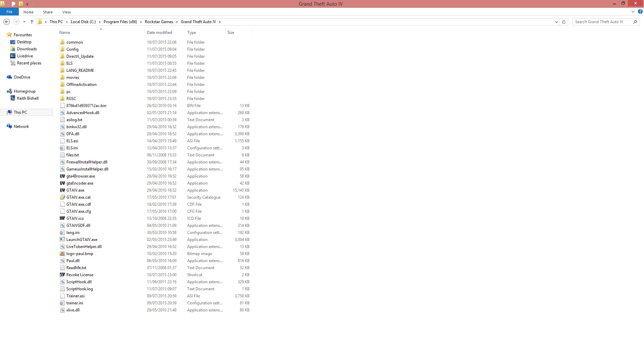Select Recent places in the sidebar
Screen dimensions: 644x349
[29, 63]
